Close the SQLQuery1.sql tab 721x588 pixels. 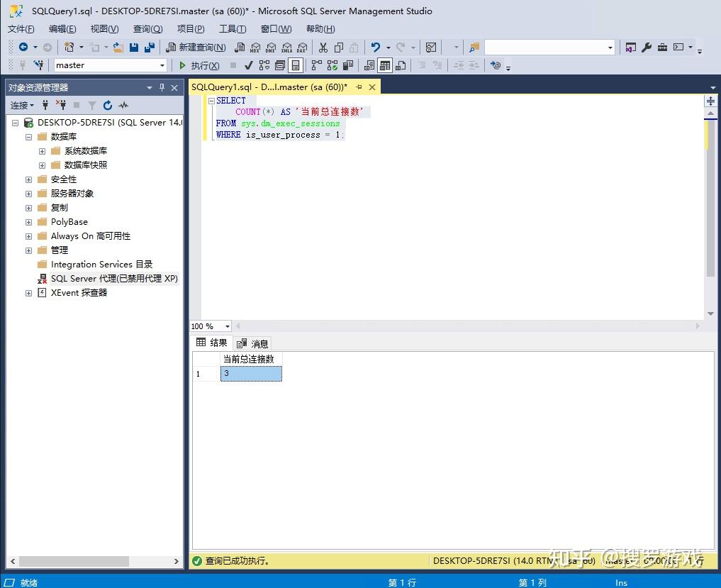tap(372, 87)
